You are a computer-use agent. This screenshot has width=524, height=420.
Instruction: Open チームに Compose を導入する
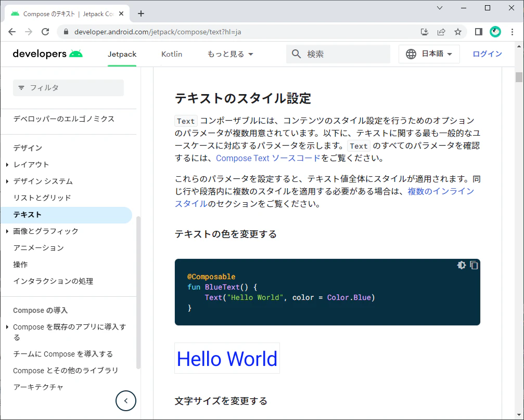pyautogui.click(x=63, y=354)
